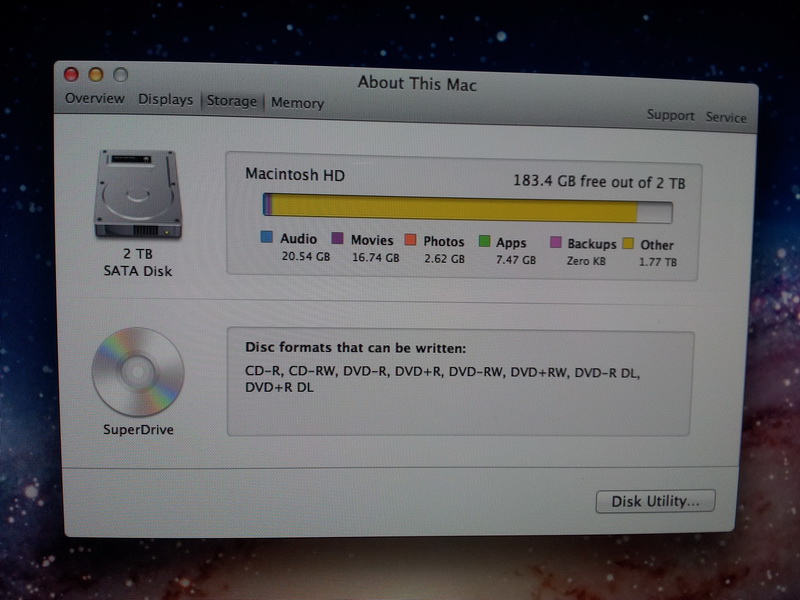Image resolution: width=800 pixels, height=600 pixels.
Task: Click the Macintosh HD volume name
Action: (295, 174)
